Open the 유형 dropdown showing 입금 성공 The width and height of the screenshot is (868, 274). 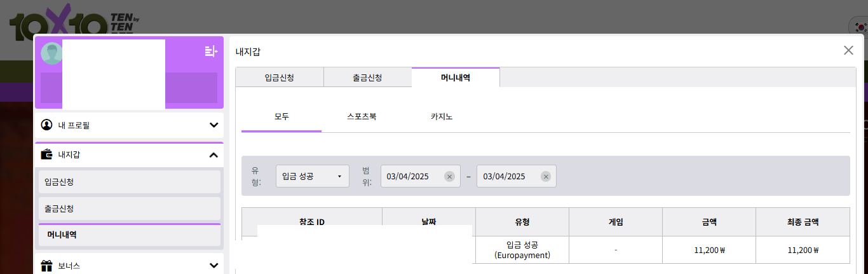coord(312,176)
